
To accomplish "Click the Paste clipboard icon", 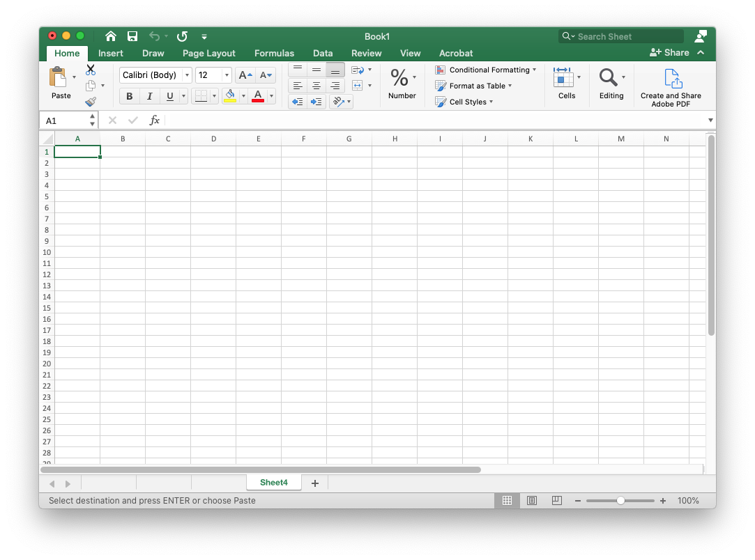I will click(x=58, y=77).
